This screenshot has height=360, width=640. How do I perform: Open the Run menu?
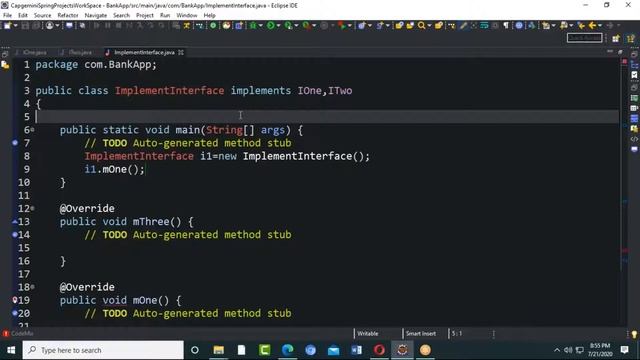click(x=165, y=16)
